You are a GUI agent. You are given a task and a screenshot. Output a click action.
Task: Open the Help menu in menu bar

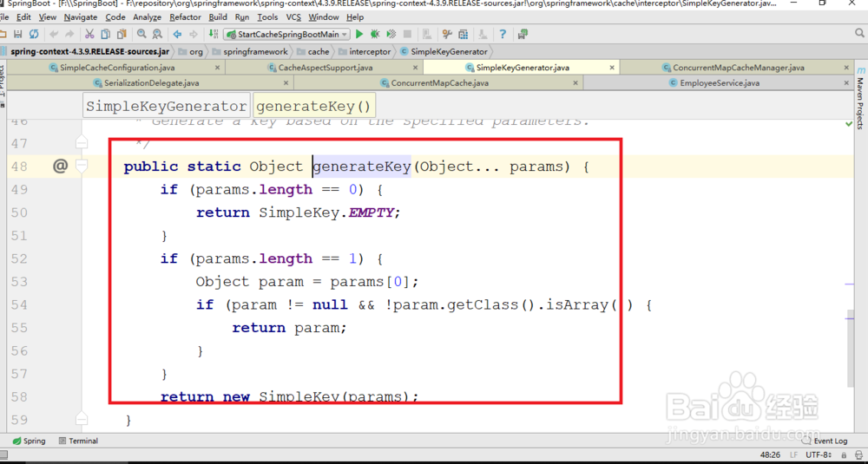pyautogui.click(x=355, y=17)
